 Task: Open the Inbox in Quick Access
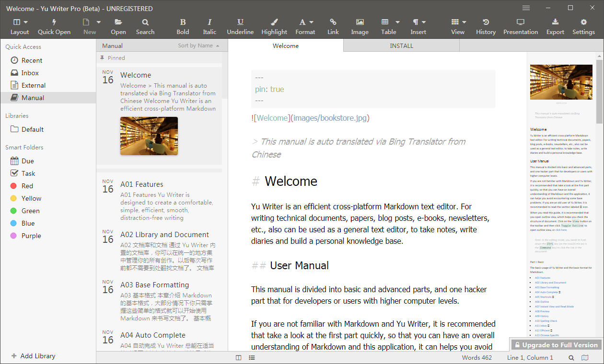pyautogui.click(x=29, y=72)
